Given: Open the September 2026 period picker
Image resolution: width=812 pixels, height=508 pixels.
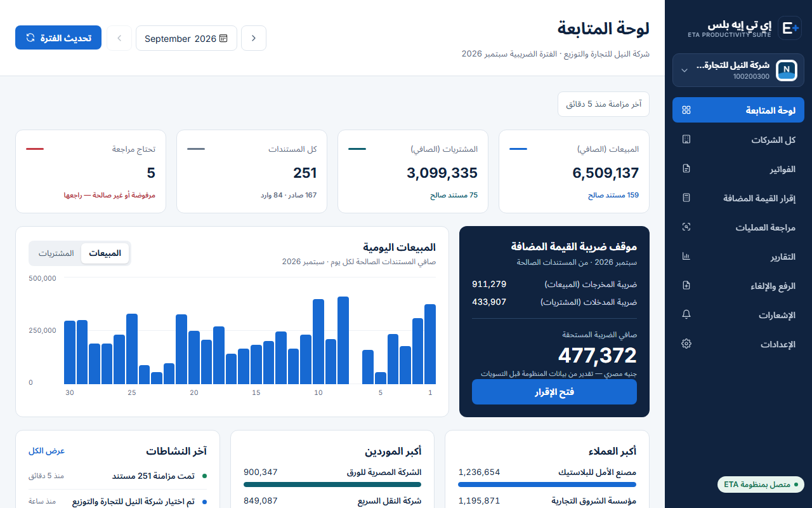Looking at the screenshot, I should tap(187, 38).
